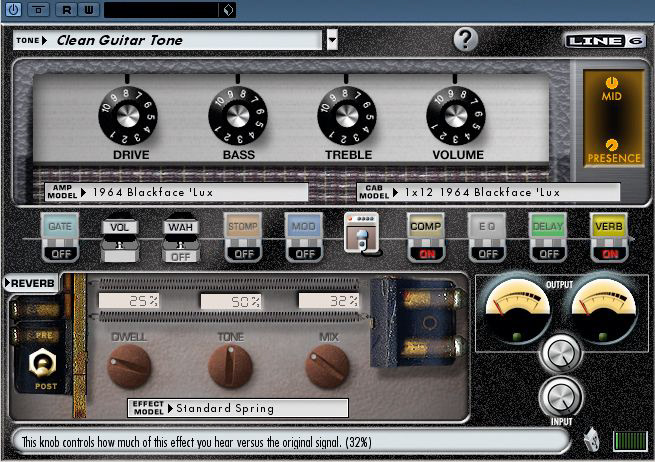Toggle the WAH pedal on
The height and width of the screenshot is (462, 655).
pos(180,239)
